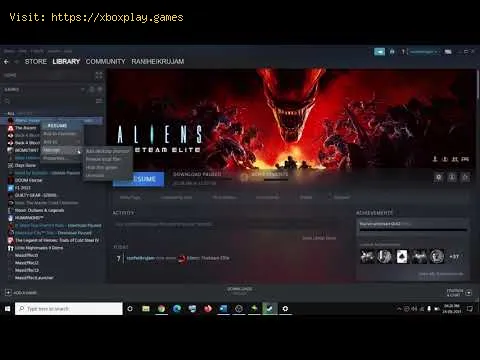Open FRIENDS & CHAT at bottom right

[x=459, y=293]
